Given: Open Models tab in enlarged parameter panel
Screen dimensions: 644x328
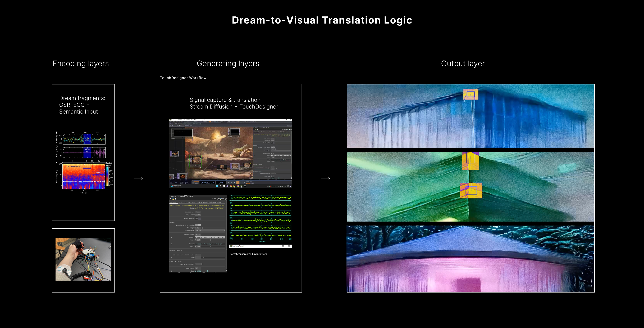Looking at the screenshot, I should [x=199, y=202].
